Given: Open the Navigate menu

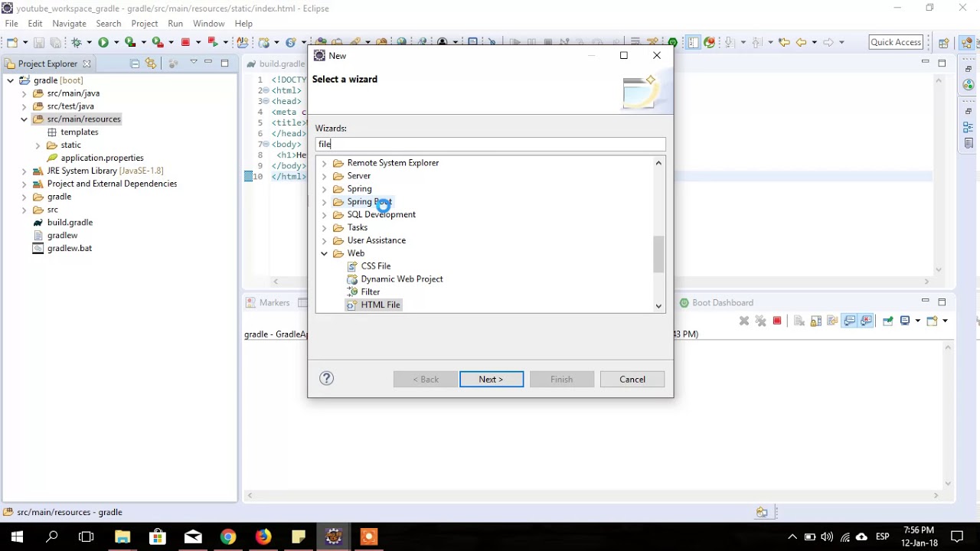Looking at the screenshot, I should click(69, 24).
